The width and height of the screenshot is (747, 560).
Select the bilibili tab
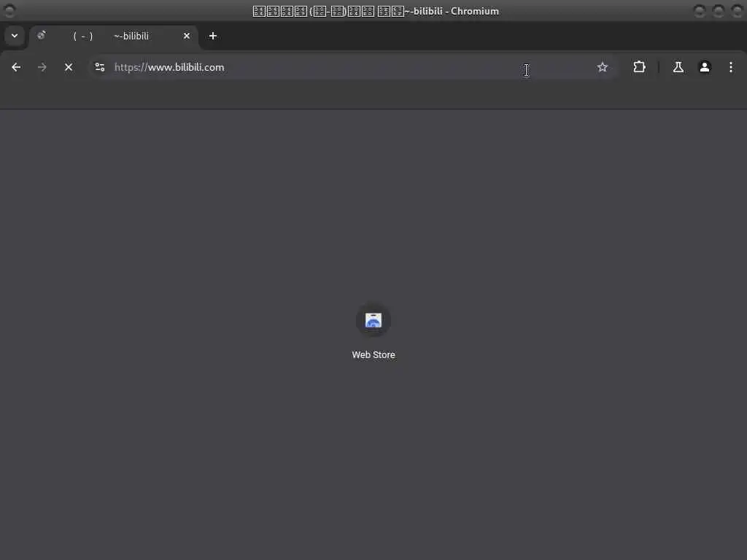(113, 36)
